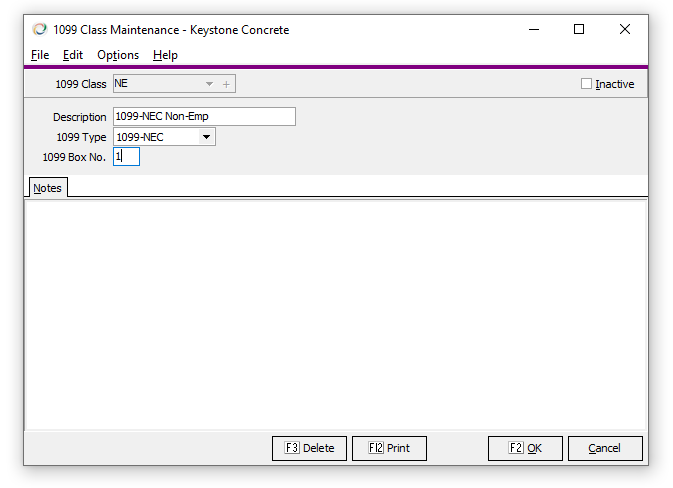This screenshot has height=488, width=673.
Task: Confirm with the F2 OK button
Action: click(x=525, y=448)
